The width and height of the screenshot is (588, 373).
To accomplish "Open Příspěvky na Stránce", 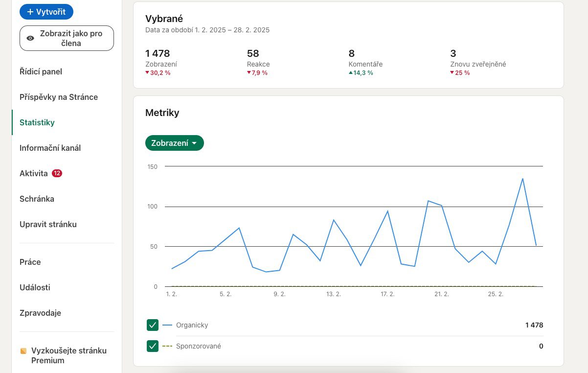I will pos(59,97).
